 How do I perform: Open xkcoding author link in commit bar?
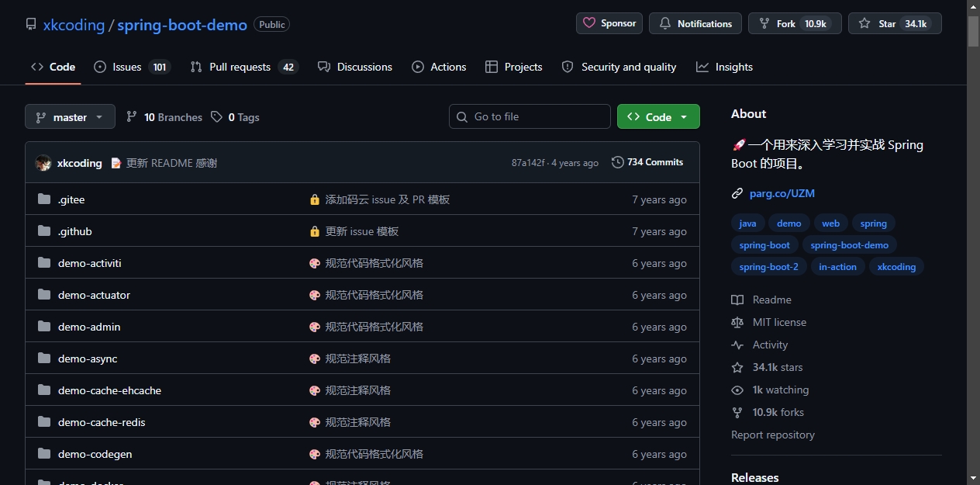[80, 163]
